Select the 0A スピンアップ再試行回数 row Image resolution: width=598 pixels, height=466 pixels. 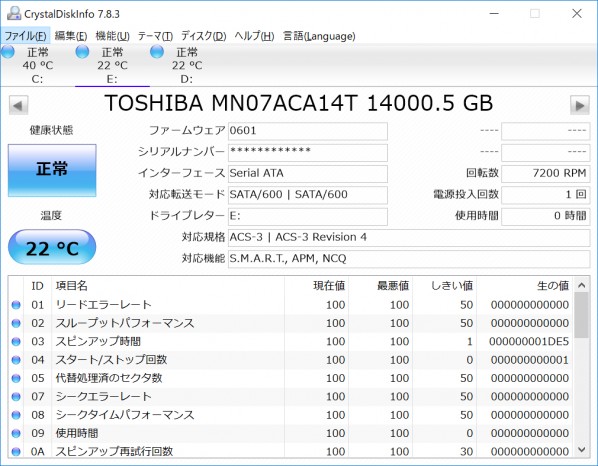pyautogui.click(x=291, y=451)
